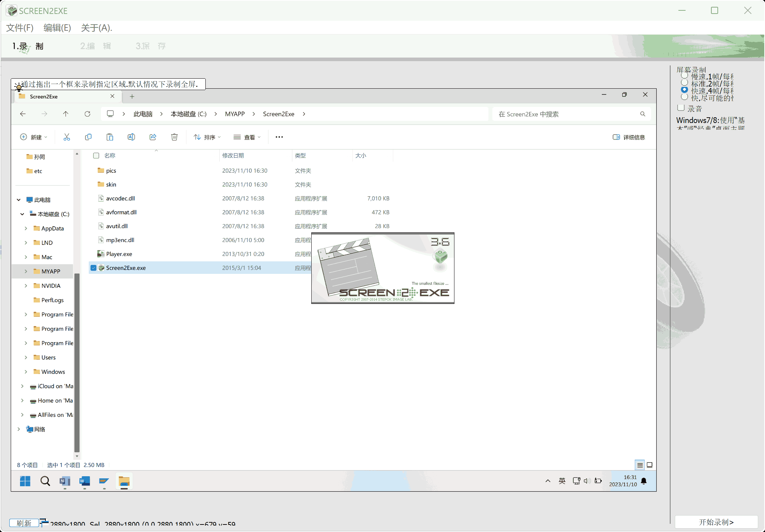This screenshot has height=532, width=765.
Task: Click the Windows Start icon in the taskbar
Action: 25,481
